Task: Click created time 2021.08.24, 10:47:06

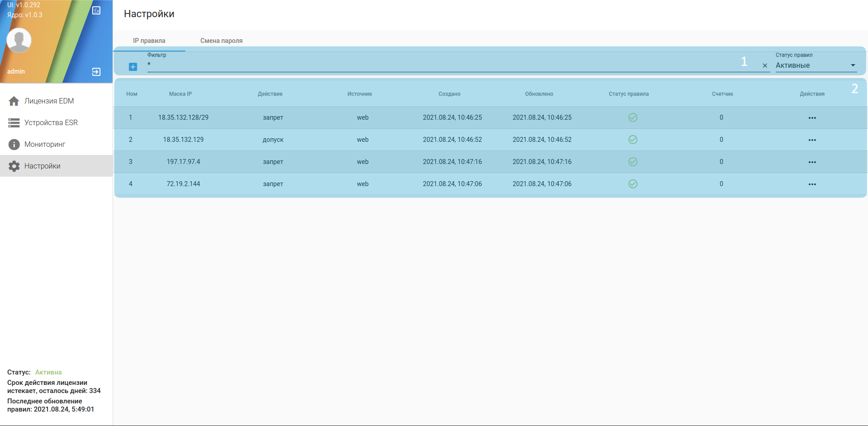Action: (453, 184)
